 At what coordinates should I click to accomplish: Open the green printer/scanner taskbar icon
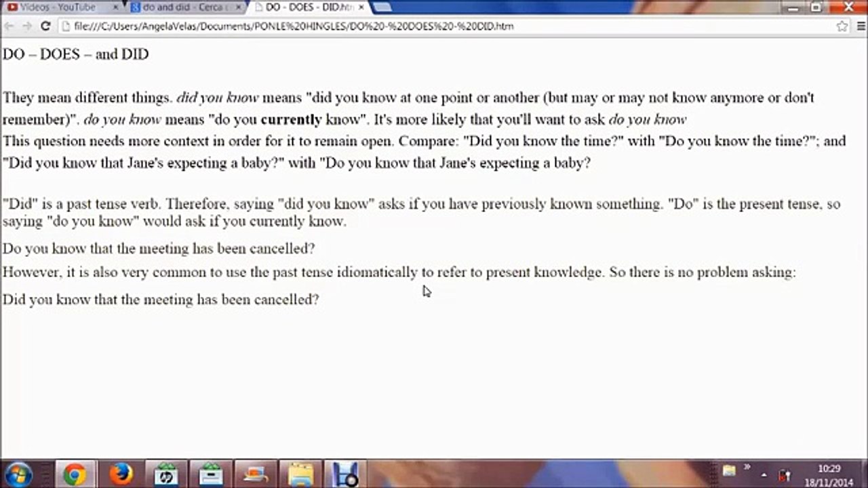click(x=210, y=474)
